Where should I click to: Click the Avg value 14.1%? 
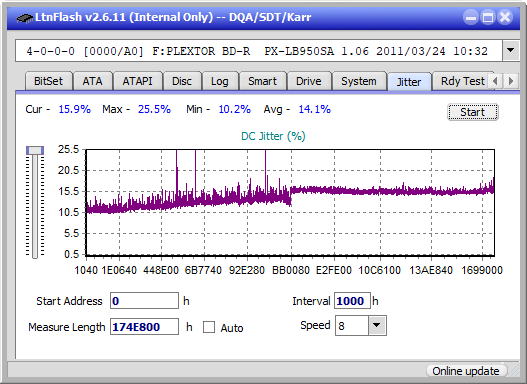pyautogui.click(x=315, y=109)
